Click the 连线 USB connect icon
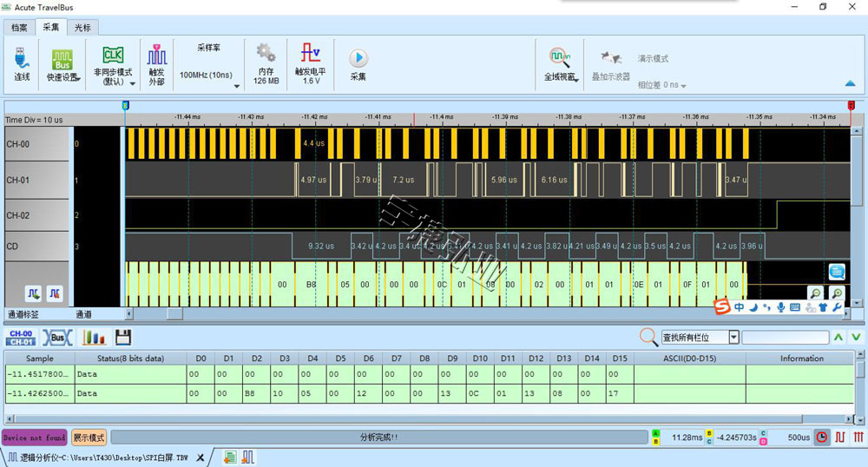This screenshot has width=868, height=467. pos(22,59)
